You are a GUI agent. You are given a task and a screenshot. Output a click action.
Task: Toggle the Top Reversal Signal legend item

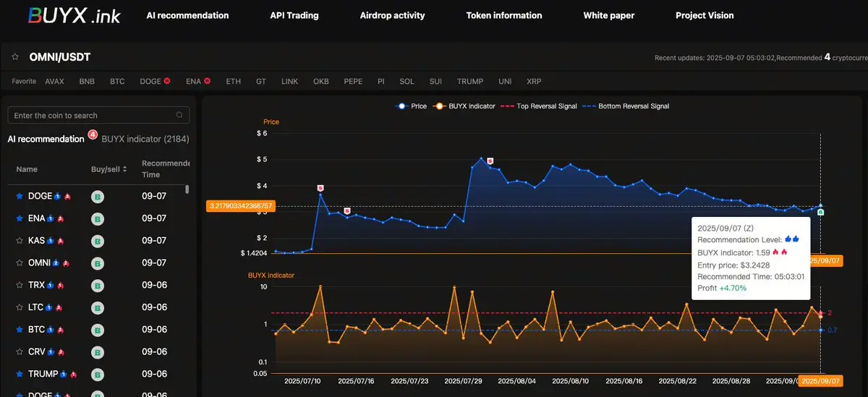click(x=539, y=106)
